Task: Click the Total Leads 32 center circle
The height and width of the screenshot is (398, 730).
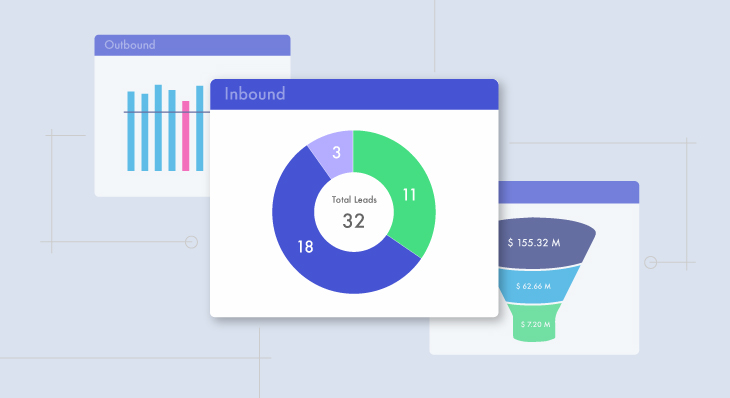Action: click(x=354, y=212)
